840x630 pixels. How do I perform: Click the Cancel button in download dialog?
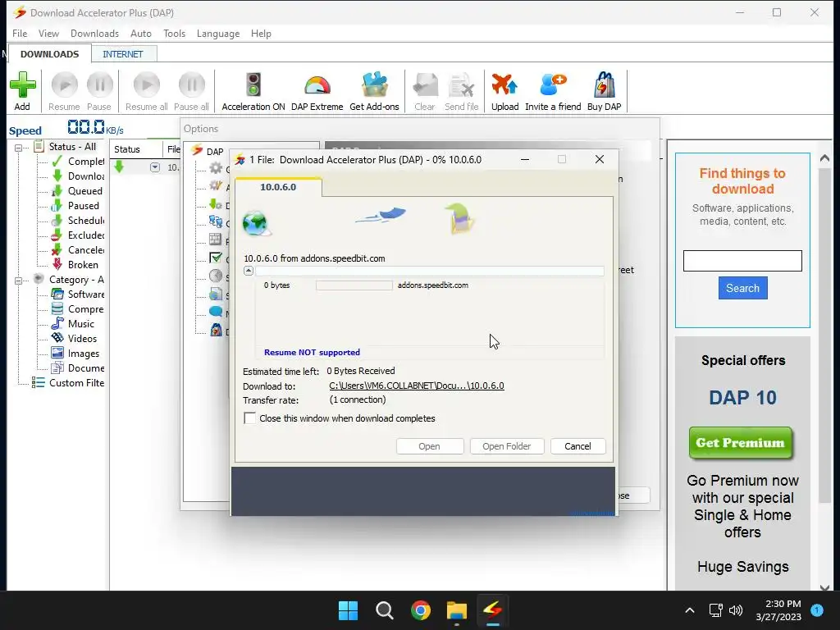577,446
